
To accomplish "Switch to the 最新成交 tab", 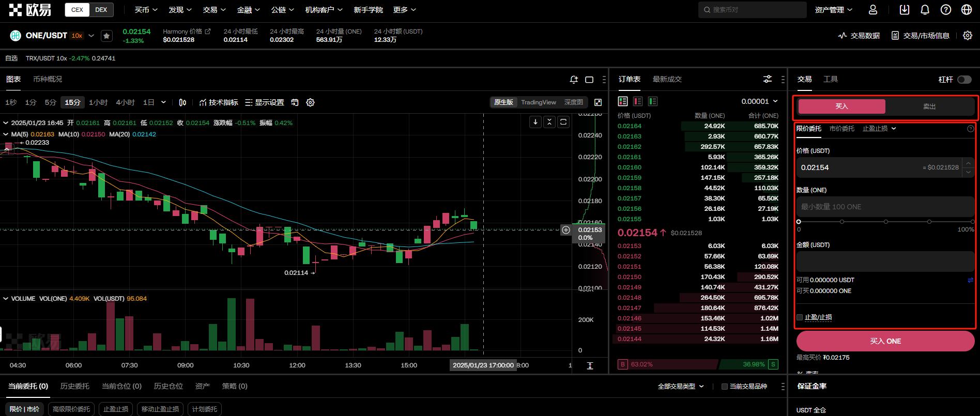I will pyautogui.click(x=667, y=79).
